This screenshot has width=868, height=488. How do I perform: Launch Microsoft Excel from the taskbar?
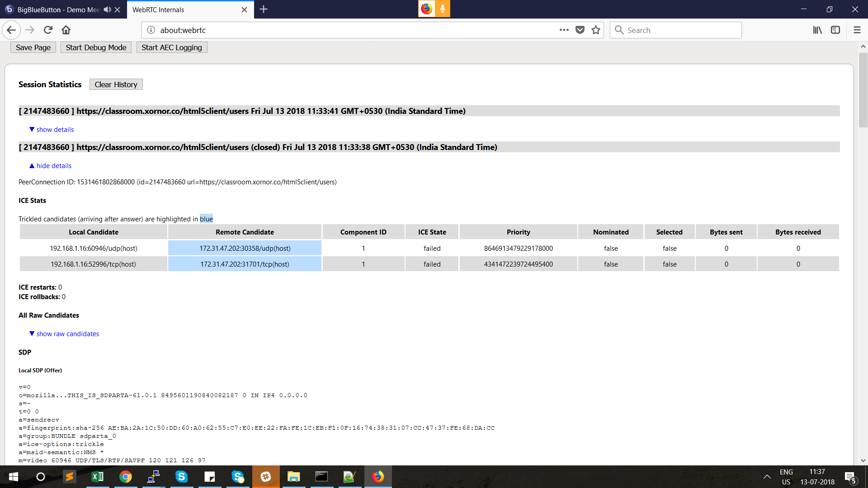click(97, 477)
